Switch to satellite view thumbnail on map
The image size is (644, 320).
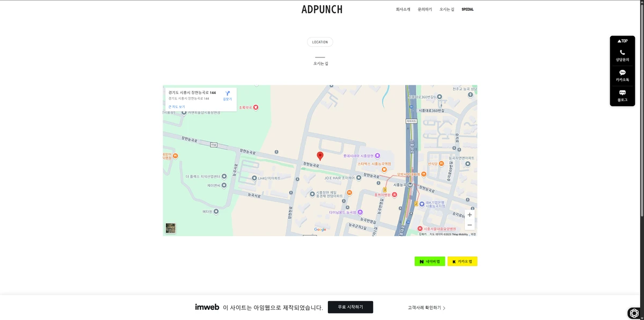(171, 228)
